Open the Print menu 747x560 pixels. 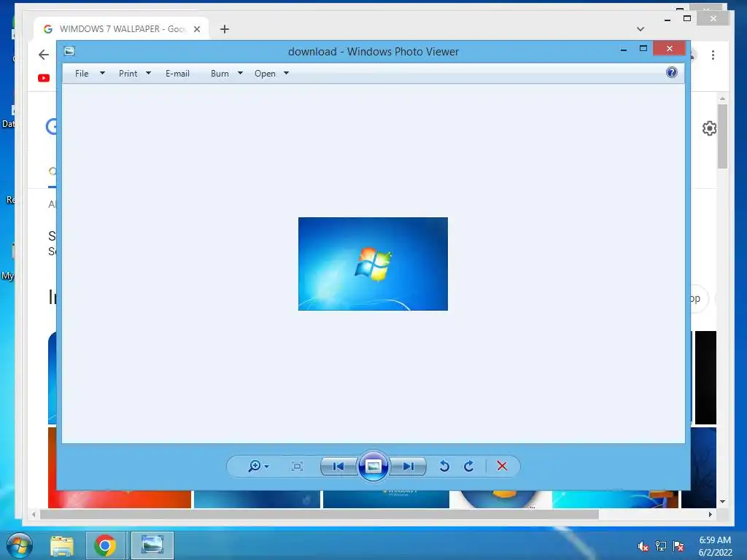click(128, 74)
